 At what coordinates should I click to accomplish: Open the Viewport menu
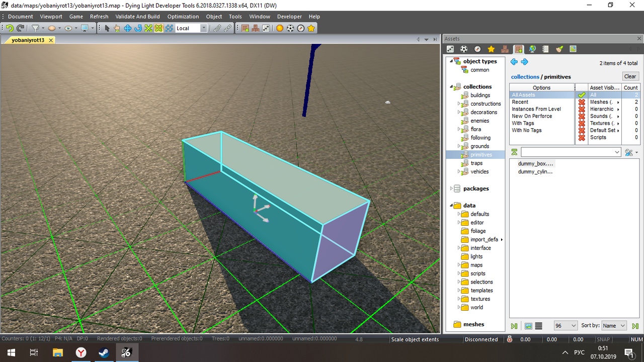(x=51, y=17)
